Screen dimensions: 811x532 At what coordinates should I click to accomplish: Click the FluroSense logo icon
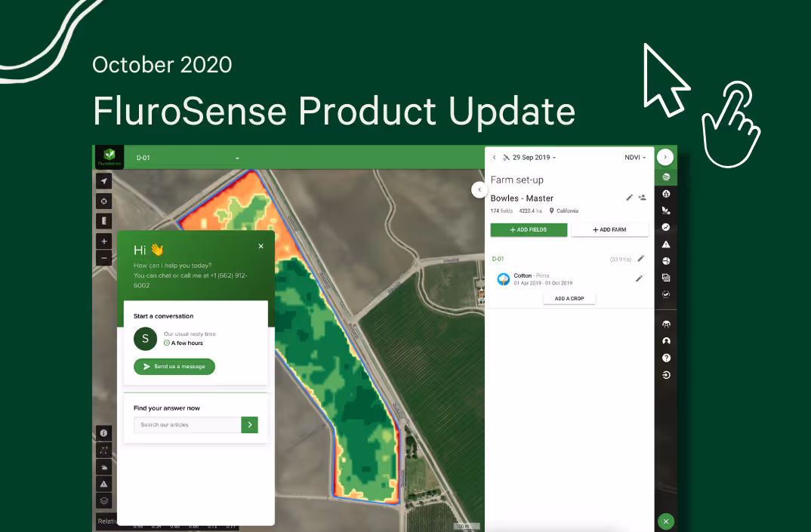(x=109, y=157)
